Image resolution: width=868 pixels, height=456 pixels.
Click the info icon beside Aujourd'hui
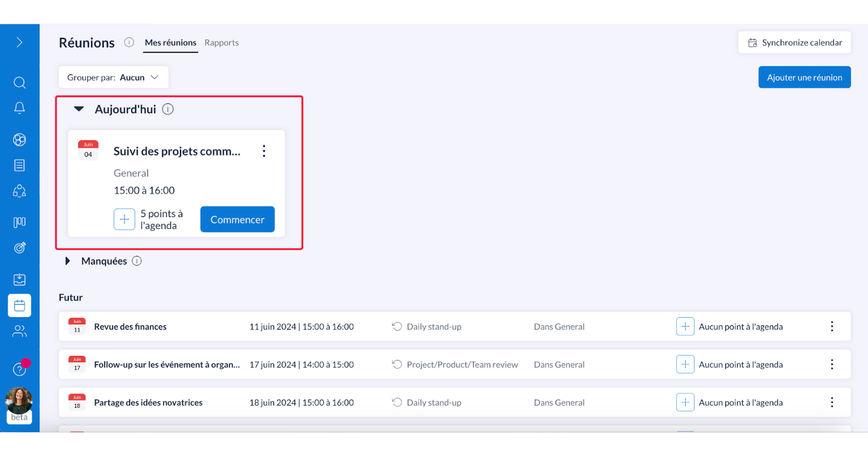[x=168, y=109]
